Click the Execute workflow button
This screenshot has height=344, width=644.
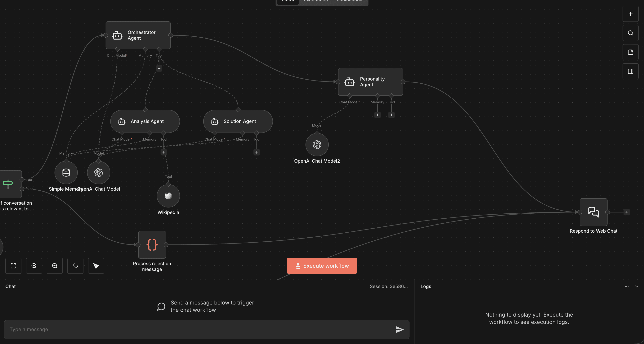coord(322,266)
